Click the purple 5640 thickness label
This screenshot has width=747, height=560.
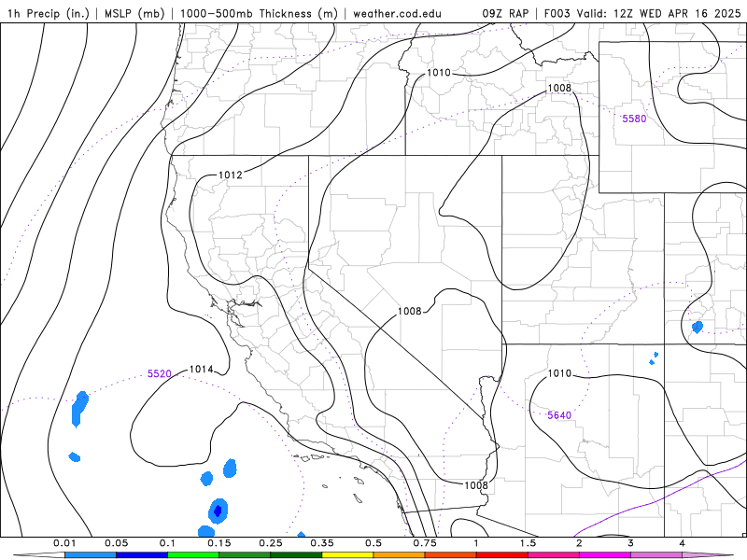559,415
